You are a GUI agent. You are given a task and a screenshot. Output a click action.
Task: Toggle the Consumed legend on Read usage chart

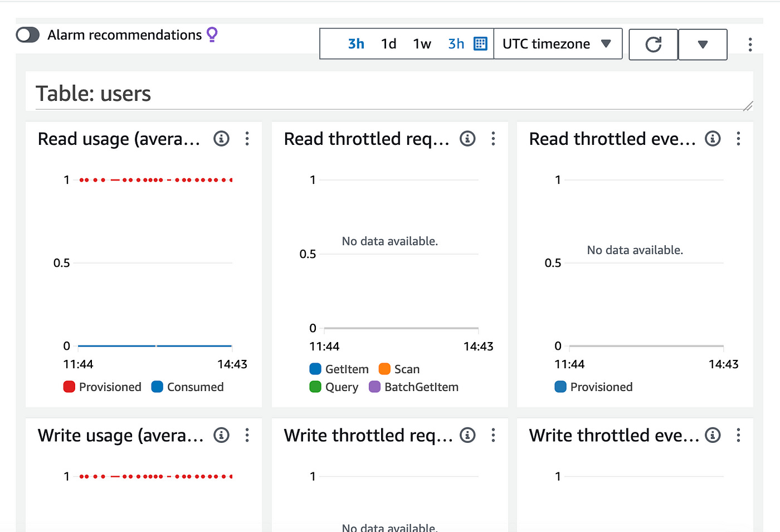(x=188, y=387)
